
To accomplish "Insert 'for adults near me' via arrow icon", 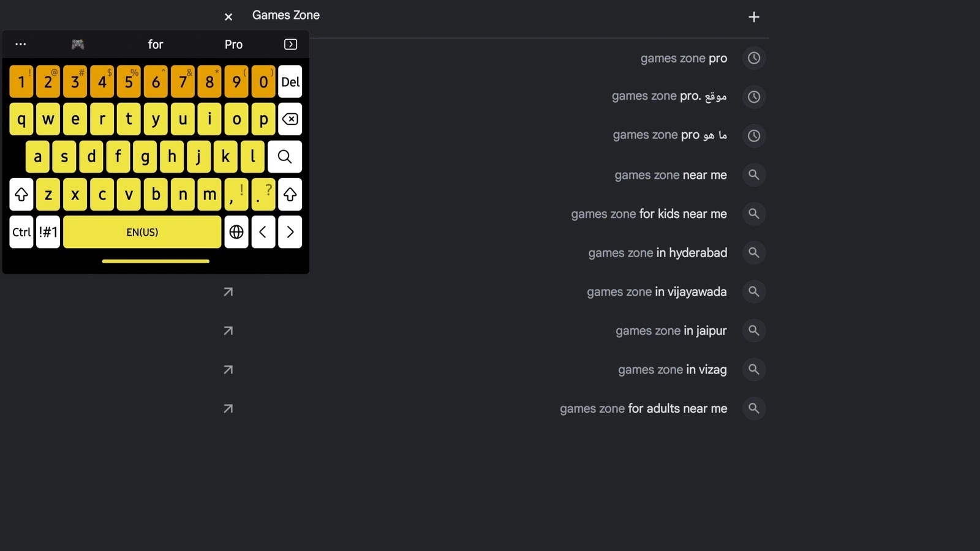I will (x=228, y=408).
